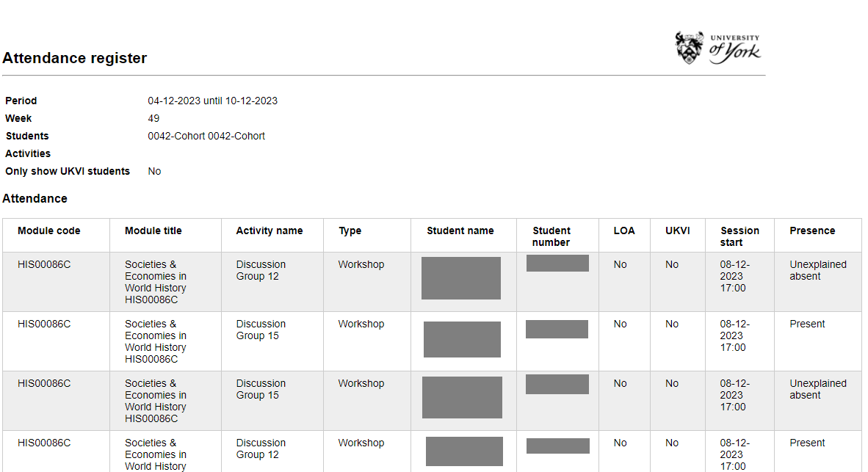
Task: Select the period date range text
Action: tap(212, 101)
